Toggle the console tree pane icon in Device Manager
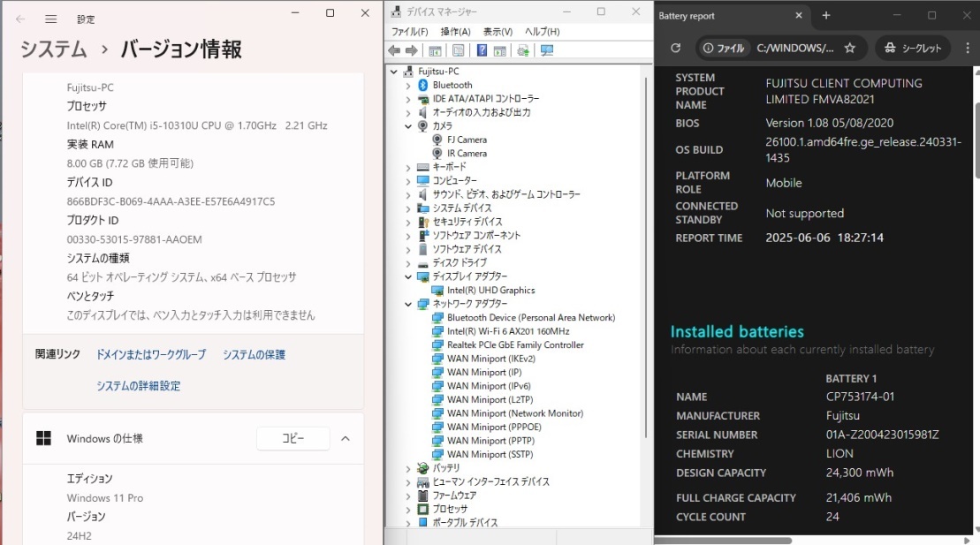 (435, 50)
